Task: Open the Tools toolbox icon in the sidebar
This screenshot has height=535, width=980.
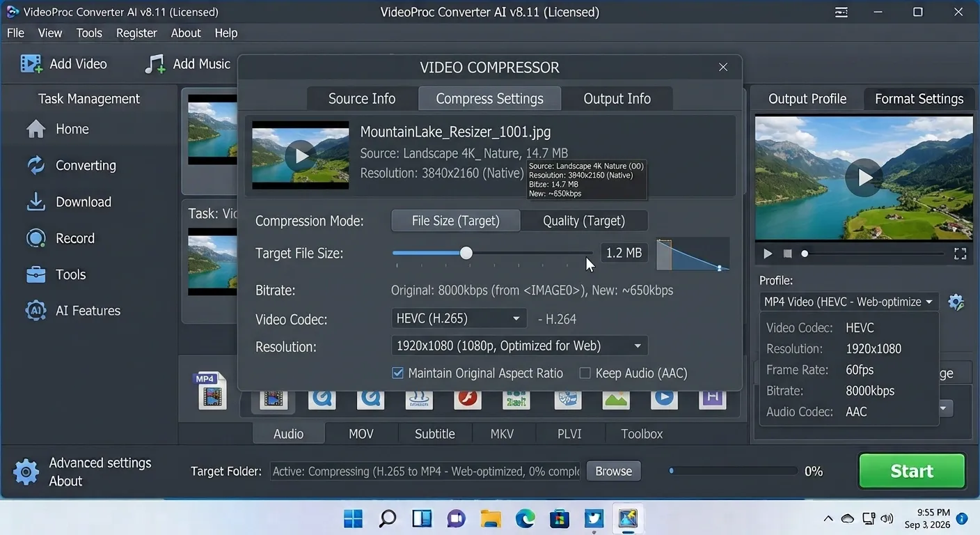Action: 35,274
